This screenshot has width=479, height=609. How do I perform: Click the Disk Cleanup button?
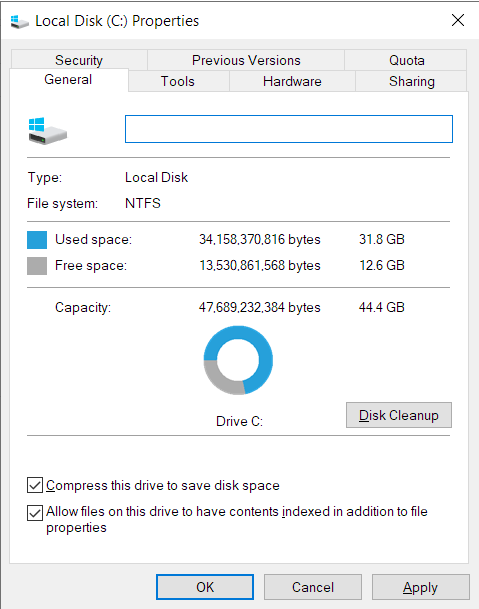point(399,415)
